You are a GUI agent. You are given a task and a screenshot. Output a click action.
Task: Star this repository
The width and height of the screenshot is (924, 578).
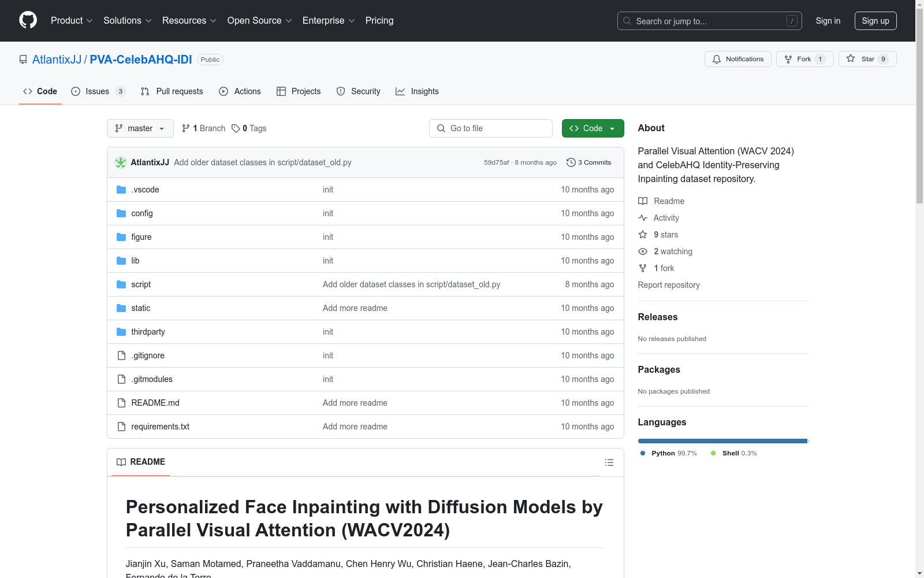(867, 59)
